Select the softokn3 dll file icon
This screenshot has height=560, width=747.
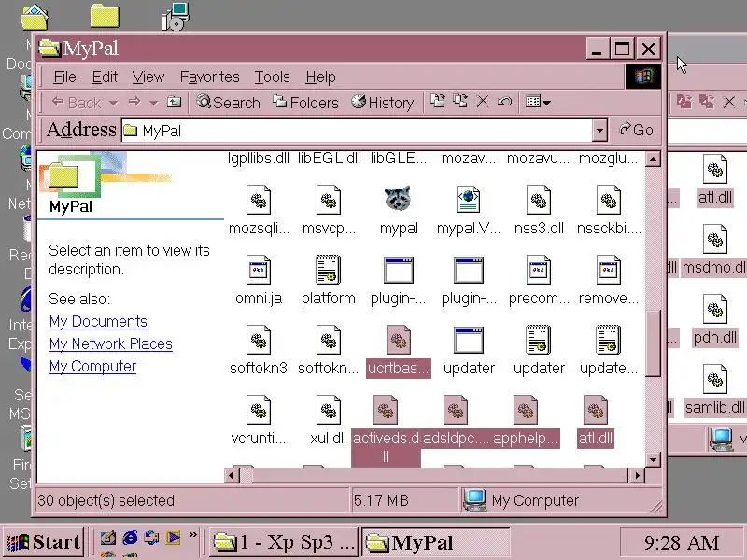pos(259,340)
